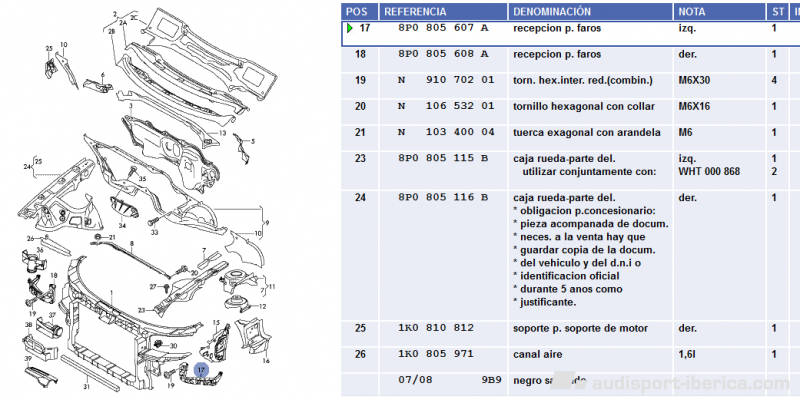Select reference N 910 702 01

point(446,80)
